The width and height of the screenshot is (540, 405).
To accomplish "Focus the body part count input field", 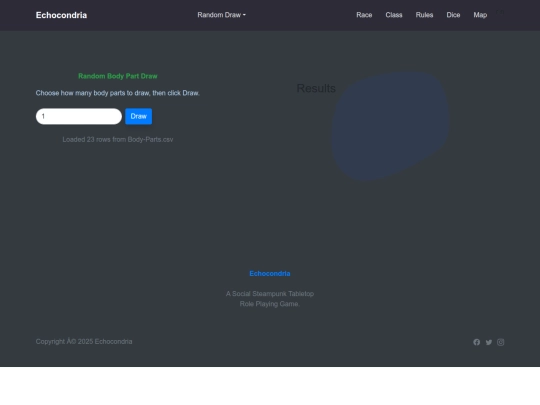I will pyautogui.click(x=79, y=116).
